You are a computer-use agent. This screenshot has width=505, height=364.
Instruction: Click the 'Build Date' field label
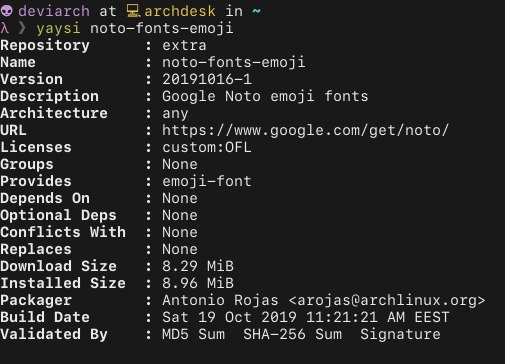(45, 317)
